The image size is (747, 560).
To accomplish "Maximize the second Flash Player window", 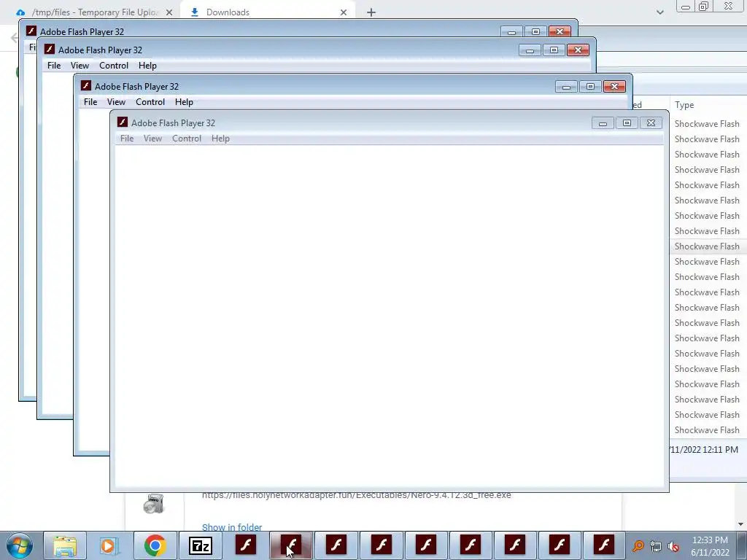I will tap(554, 50).
